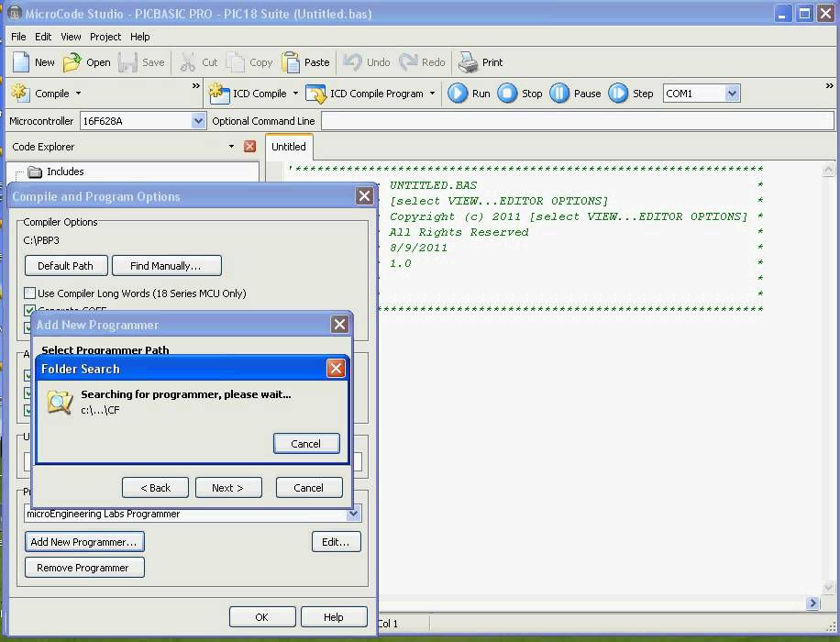Click the Includes folder icon
Viewport: 840px width, 642px height.
click(x=35, y=172)
